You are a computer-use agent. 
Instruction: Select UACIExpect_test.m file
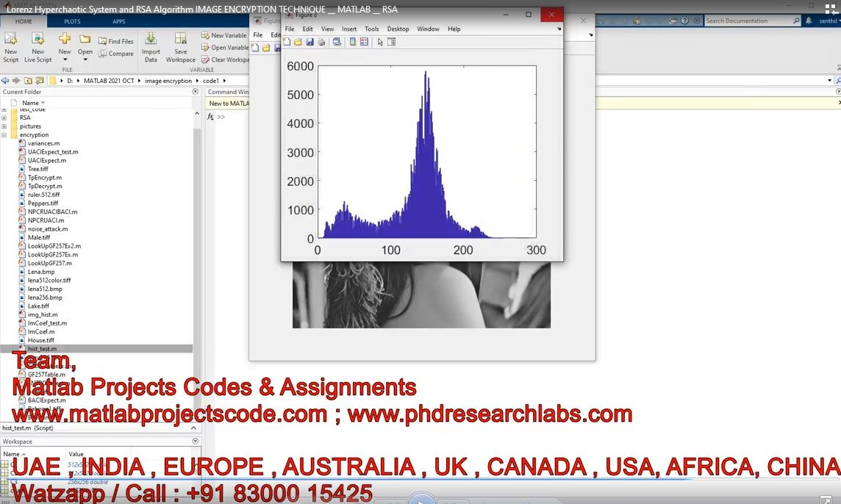(x=53, y=152)
